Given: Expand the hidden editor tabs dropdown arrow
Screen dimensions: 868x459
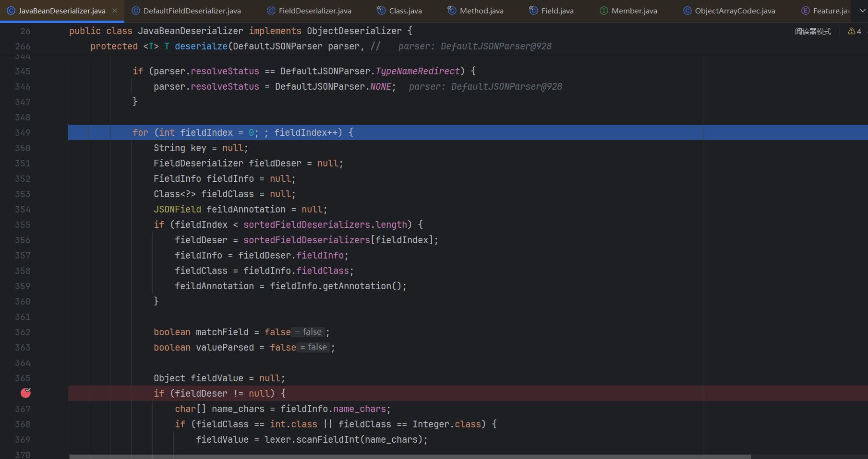Looking at the screenshot, I should 862,11.
